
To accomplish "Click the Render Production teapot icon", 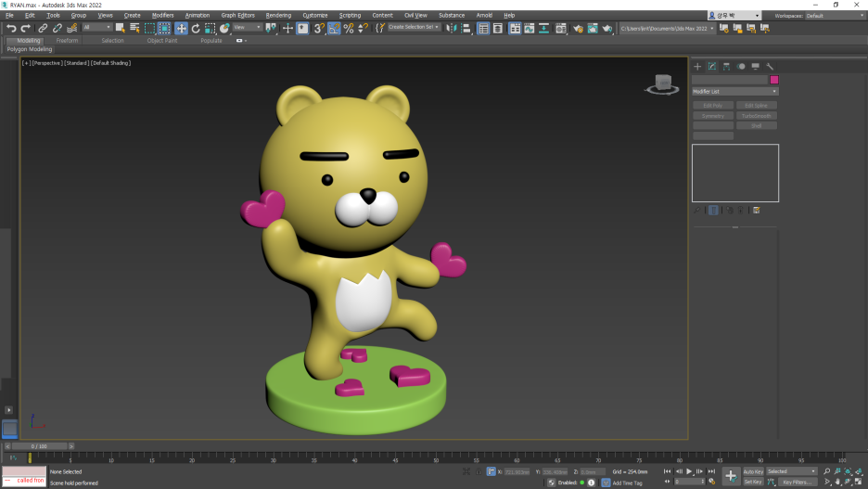I will (607, 28).
